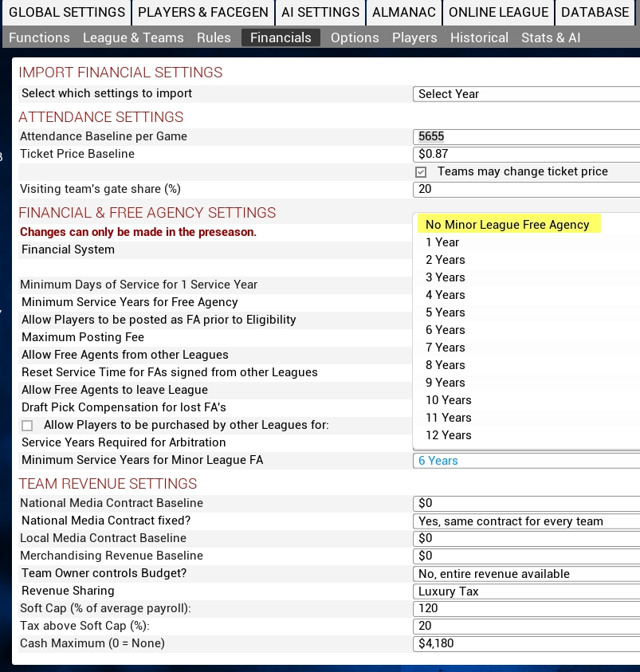Go to Online League tab
Image resolution: width=640 pixels, height=672 pixels.
(x=498, y=12)
